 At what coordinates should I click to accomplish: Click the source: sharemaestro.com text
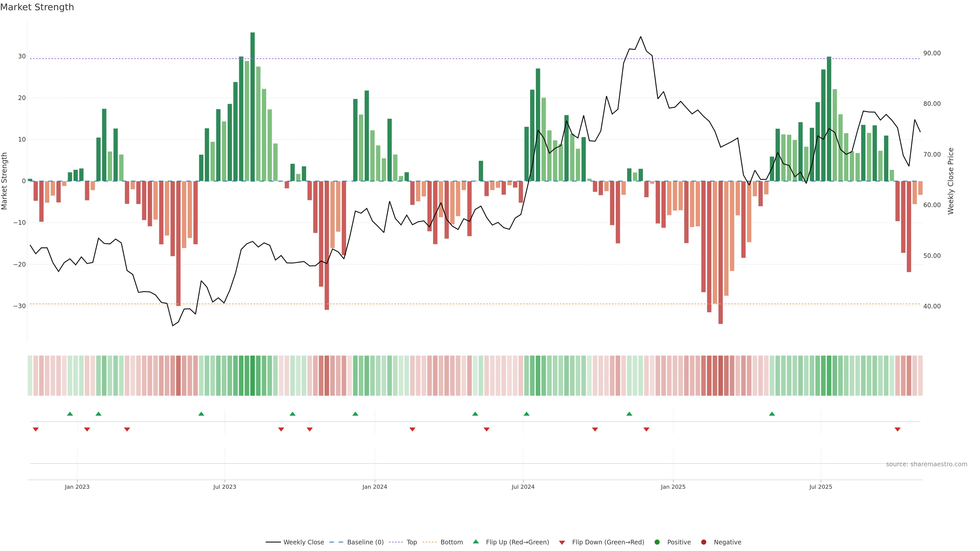(x=926, y=464)
